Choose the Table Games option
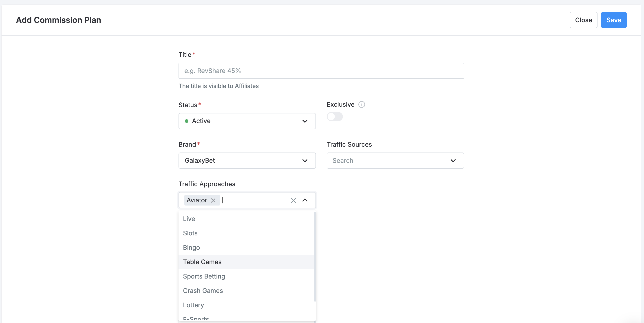644x323 pixels. tap(246, 262)
